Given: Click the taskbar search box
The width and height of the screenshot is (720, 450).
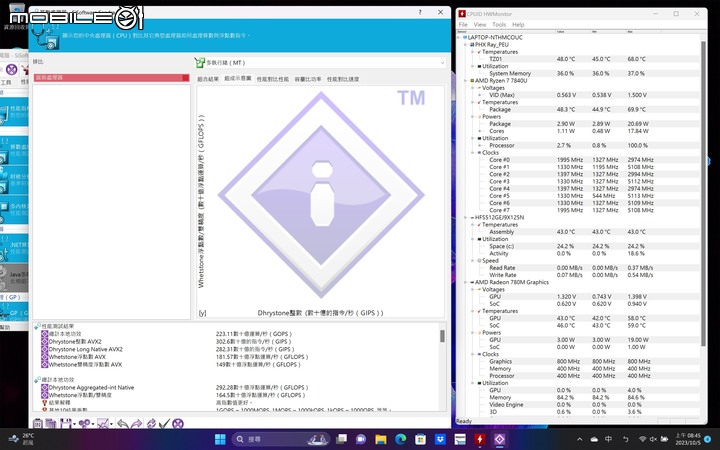Looking at the screenshot, I should tap(281, 439).
